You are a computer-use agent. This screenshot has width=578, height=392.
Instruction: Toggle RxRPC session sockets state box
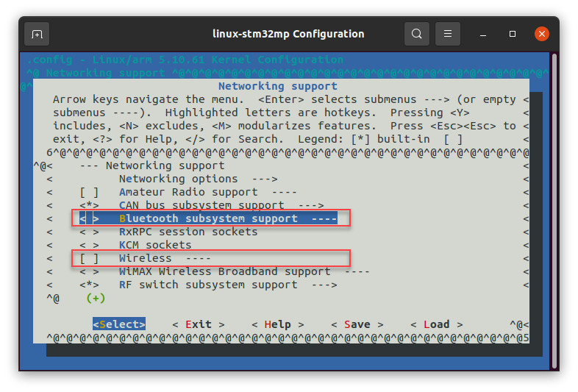tap(89, 232)
